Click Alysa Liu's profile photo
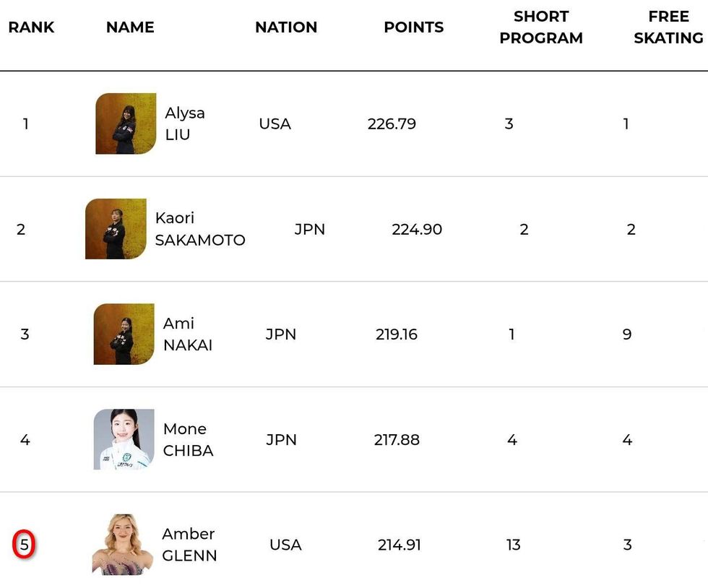Image resolution: width=708 pixels, height=588 pixels. pos(126,124)
